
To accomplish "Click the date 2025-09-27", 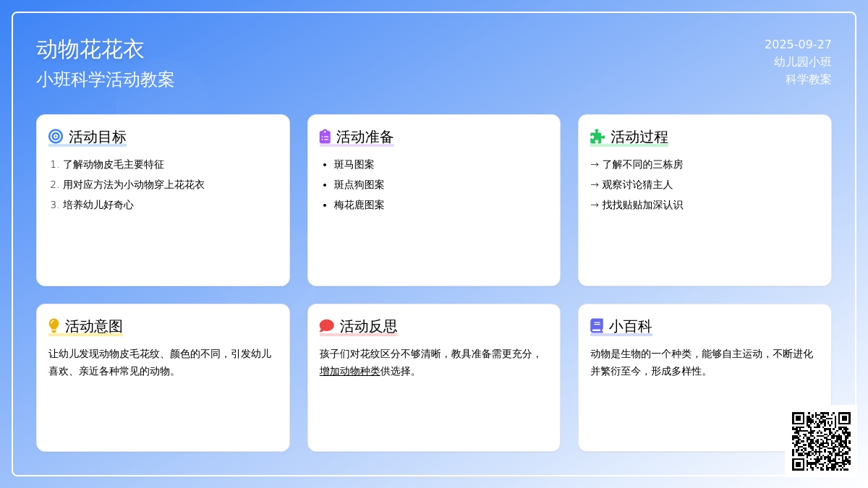I will coord(798,45).
